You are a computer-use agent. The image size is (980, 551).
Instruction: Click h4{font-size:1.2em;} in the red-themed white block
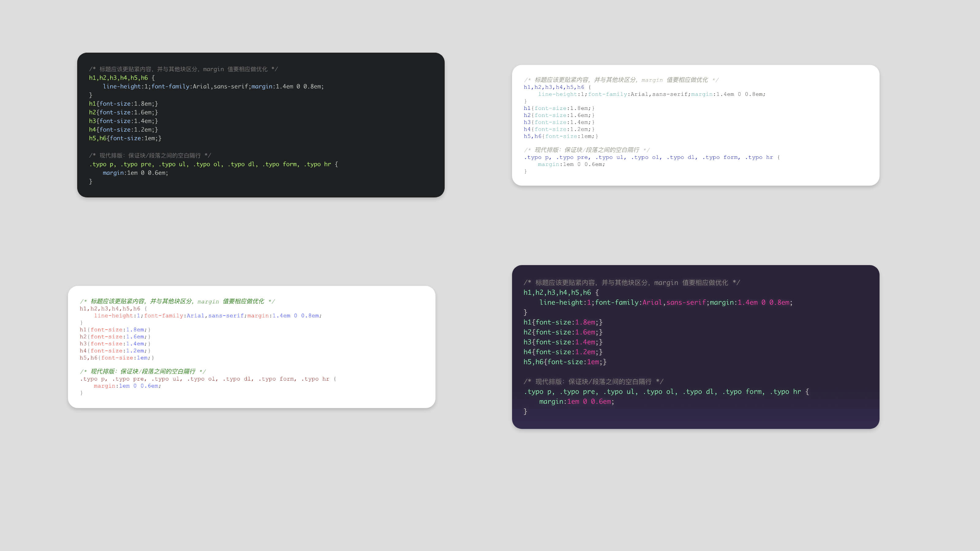(115, 350)
